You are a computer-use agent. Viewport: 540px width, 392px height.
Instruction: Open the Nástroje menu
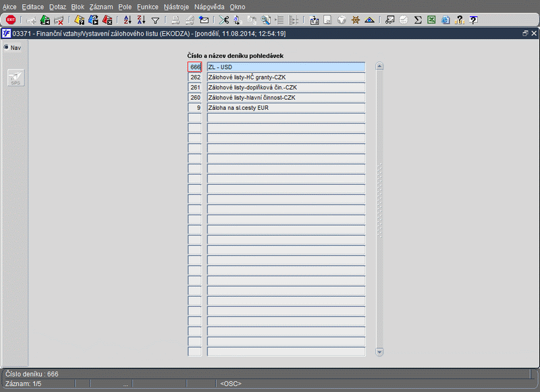coord(176,7)
